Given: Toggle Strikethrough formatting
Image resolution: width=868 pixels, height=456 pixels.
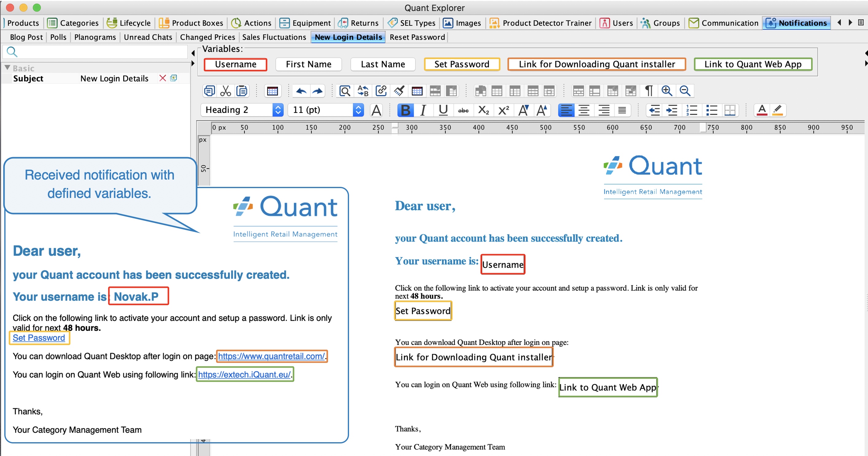Looking at the screenshot, I should click(x=463, y=110).
